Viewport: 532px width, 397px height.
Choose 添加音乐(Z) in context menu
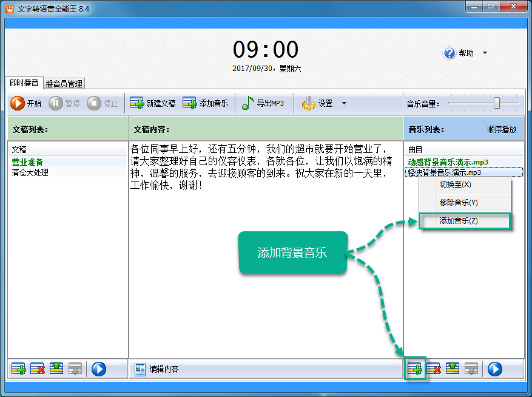coord(465,221)
